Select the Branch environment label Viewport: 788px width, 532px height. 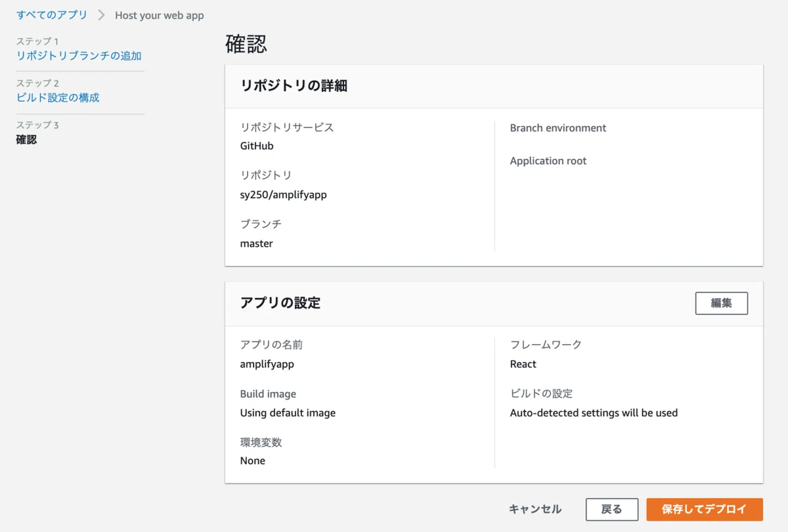coord(558,128)
